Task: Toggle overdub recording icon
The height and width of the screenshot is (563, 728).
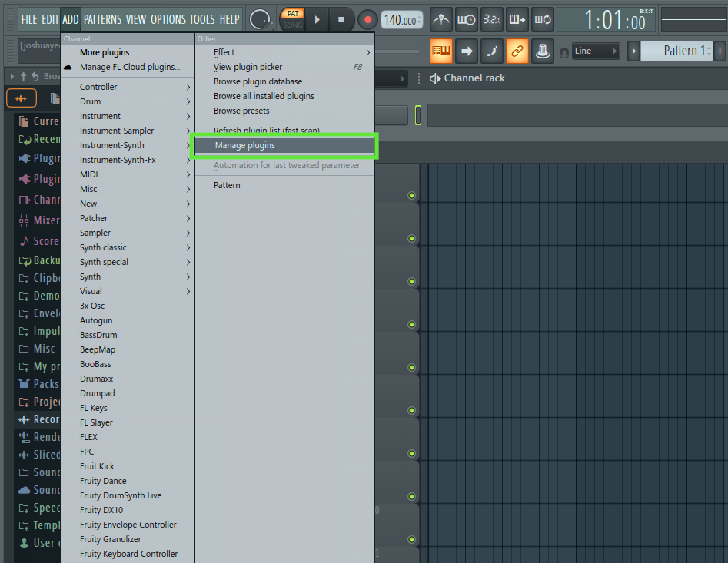Action: 517,20
